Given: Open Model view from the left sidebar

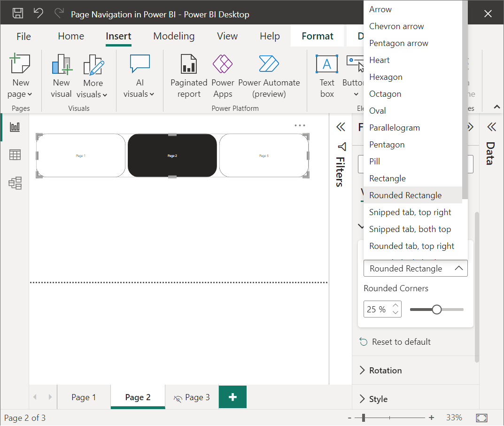Looking at the screenshot, I should [14, 184].
